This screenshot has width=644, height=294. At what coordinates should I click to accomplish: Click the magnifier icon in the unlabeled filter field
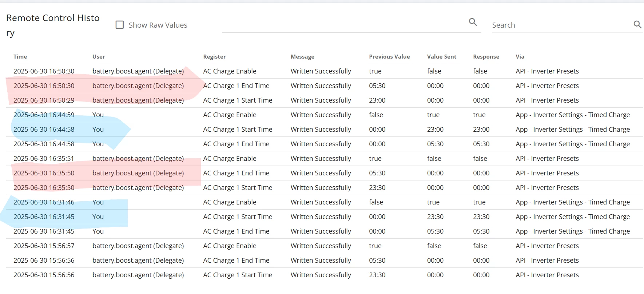point(473,22)
